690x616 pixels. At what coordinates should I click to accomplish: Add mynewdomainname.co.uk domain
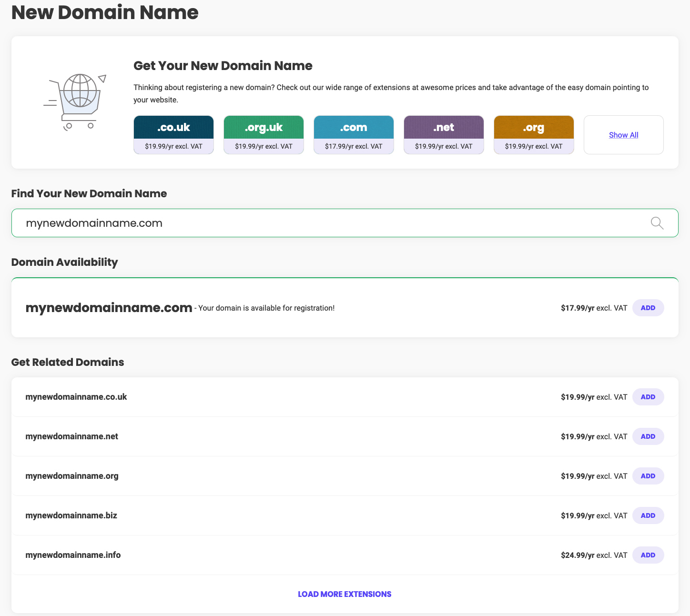tap(648, 397)
